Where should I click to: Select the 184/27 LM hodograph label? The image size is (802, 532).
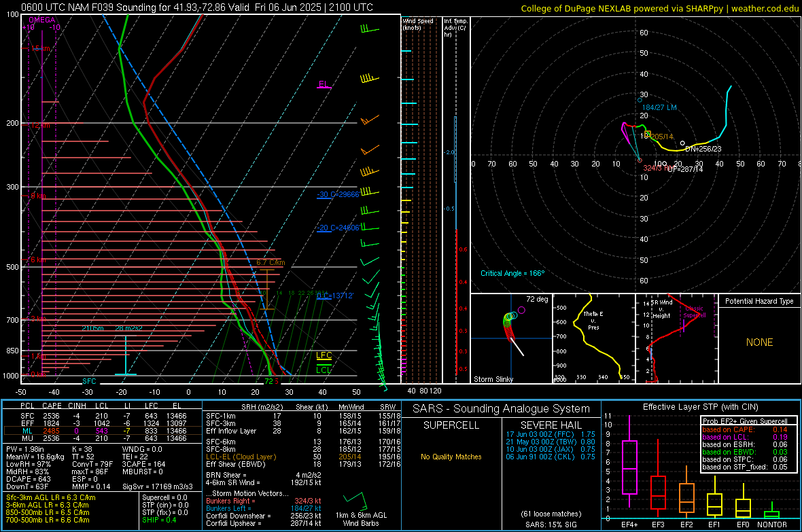tap(659, 107)
